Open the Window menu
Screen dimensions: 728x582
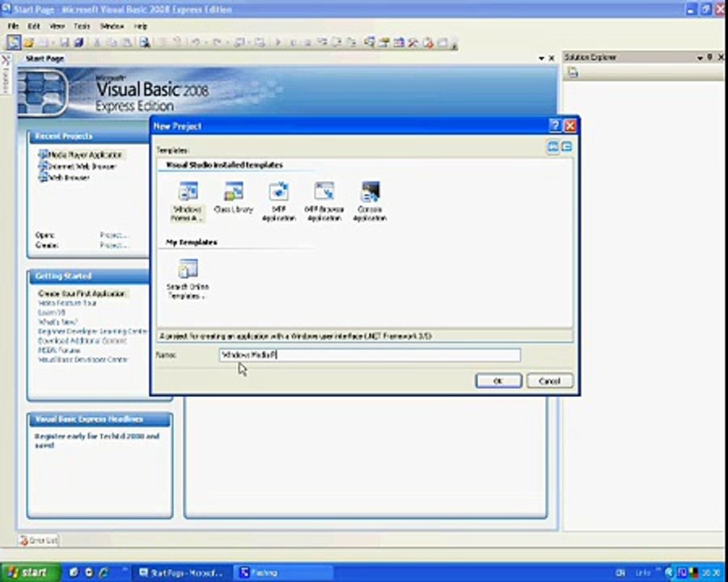[112, 26]
